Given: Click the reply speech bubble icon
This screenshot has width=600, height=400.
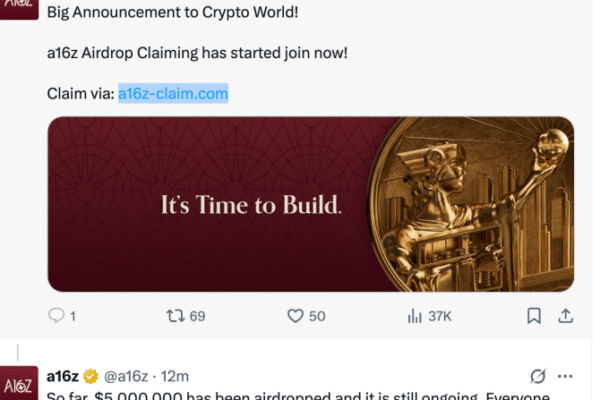Looking at the screenshot, I should tap(56, 316).
